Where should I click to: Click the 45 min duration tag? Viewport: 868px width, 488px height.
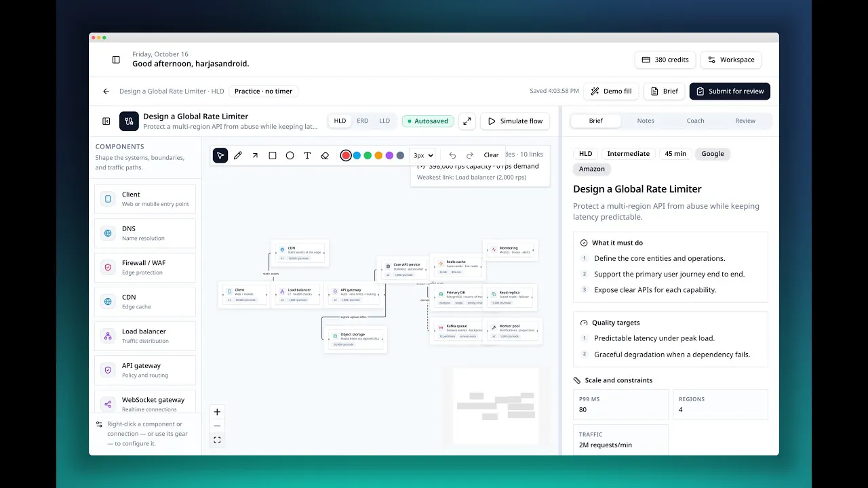coord(675,154)
